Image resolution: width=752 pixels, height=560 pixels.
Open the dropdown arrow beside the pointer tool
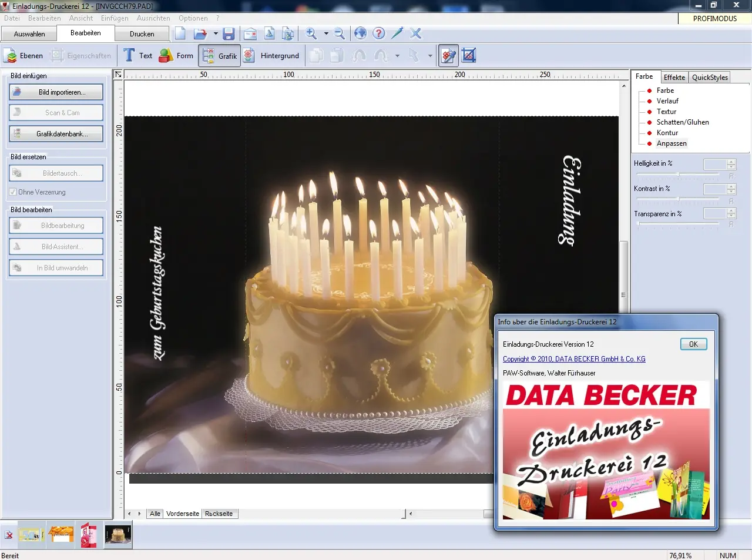click(430, 56)
